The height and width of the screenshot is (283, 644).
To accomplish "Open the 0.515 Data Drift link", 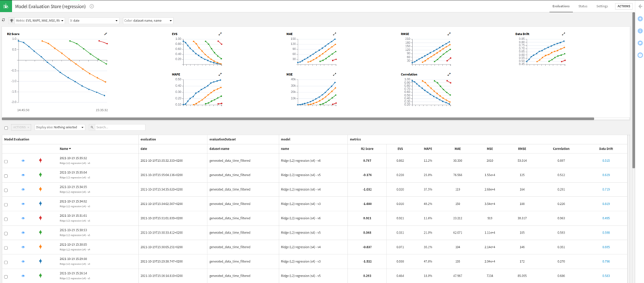I will tap(606, 160).
